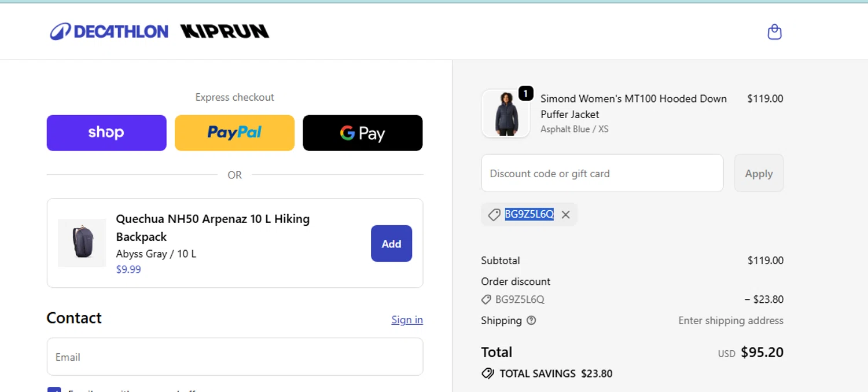Click the highlighted BG9Z5L6Q code text
Screen dimensions: 868x392
tap(529, 214)
